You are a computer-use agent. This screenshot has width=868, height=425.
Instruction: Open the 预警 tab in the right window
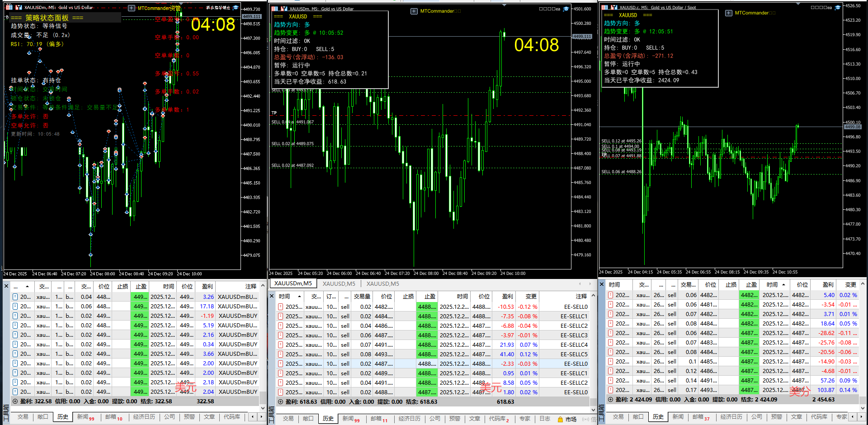point(776,417)
